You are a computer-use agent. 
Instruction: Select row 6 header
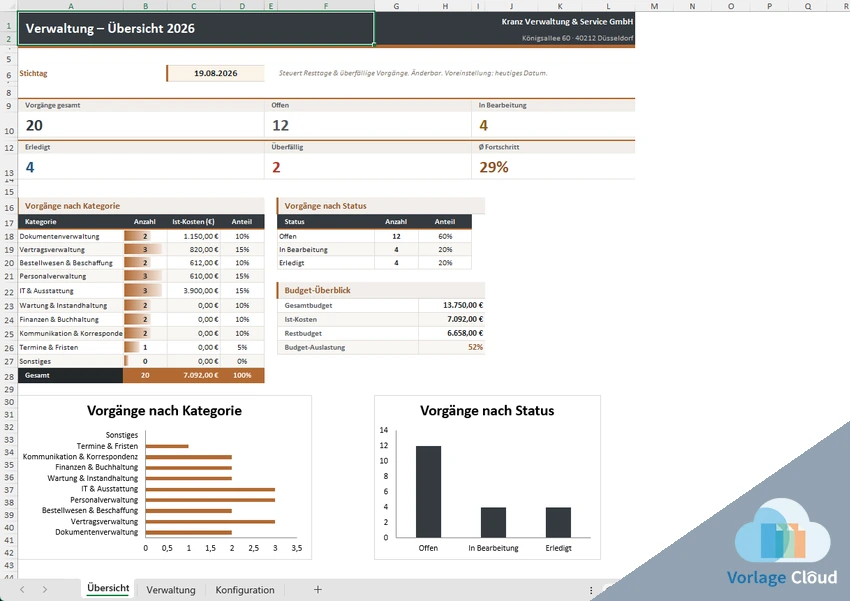click(9, 75)
